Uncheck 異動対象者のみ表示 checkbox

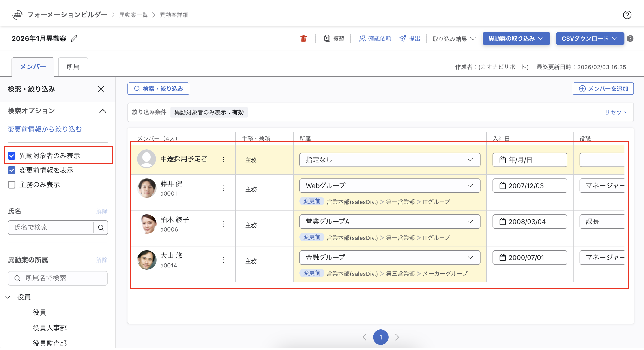(12, 156)
